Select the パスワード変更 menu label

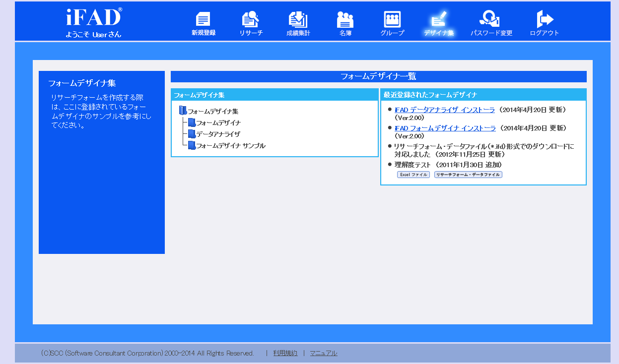click(x=491, y=33)
